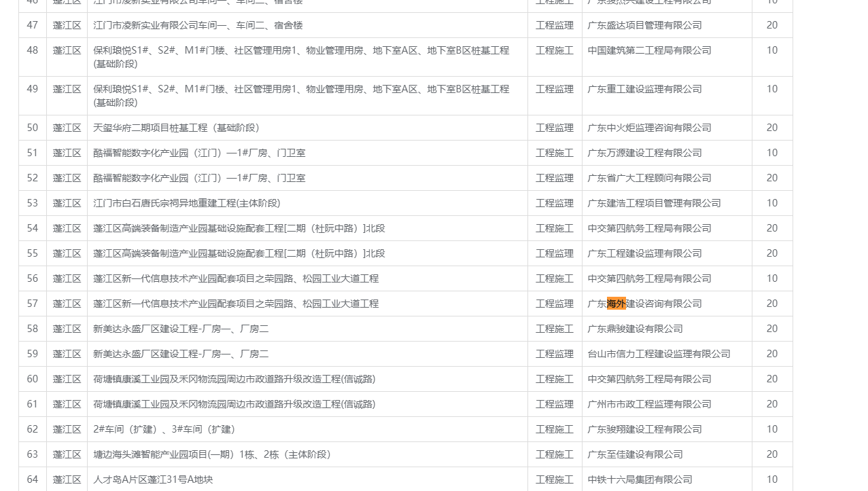868x491 pixels.
Task: Click 广东建浩工程项目管理有限公司 in row 53
Action: coord(654,203)
